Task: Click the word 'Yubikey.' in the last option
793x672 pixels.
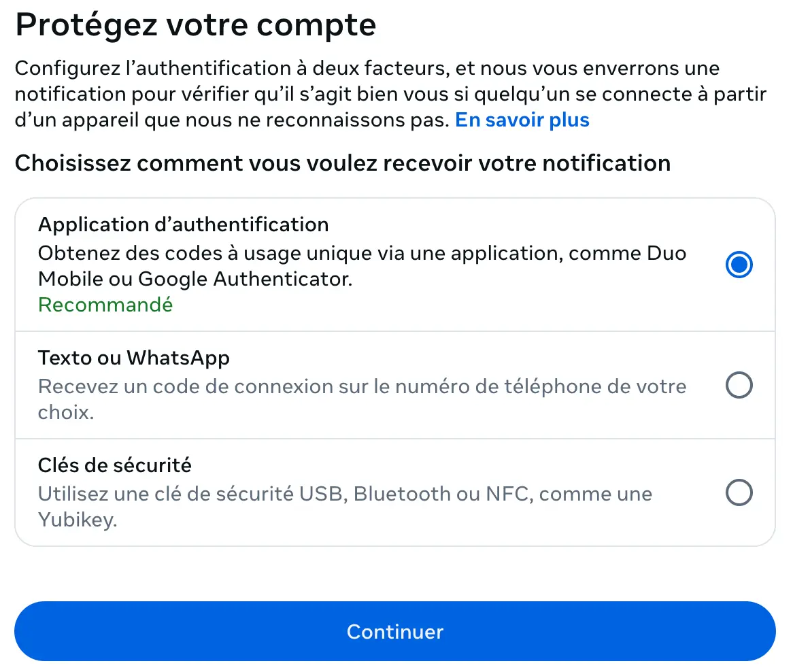Action: pyautogui.click(x=78, y=520)
